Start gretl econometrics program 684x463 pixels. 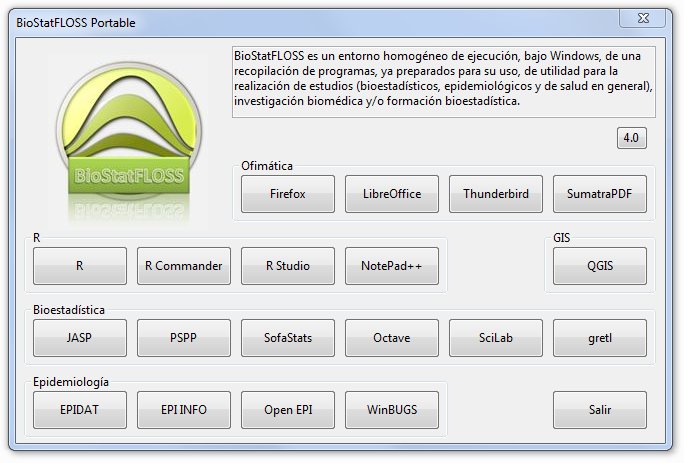pos(600,338)
